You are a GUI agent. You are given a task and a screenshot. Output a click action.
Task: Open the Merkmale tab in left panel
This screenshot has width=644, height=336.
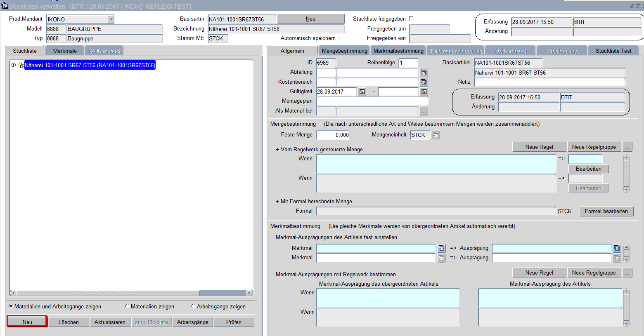pyautogui.click(x=65, y=51)
